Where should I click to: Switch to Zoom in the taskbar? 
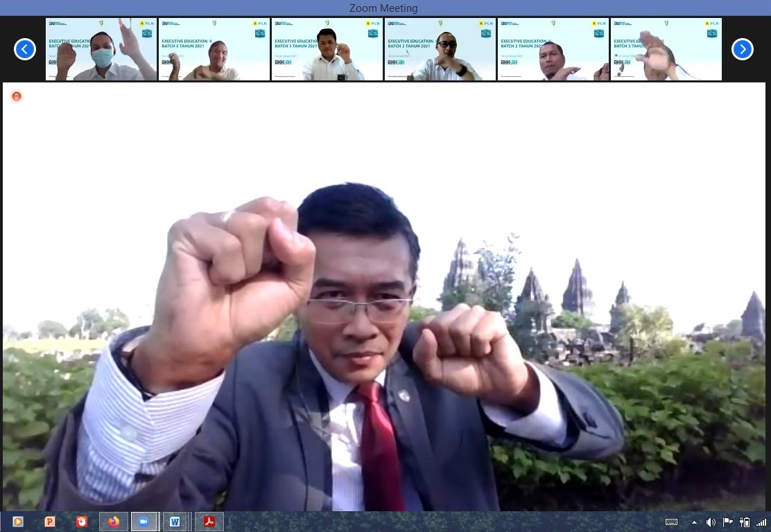pos(144,522)
